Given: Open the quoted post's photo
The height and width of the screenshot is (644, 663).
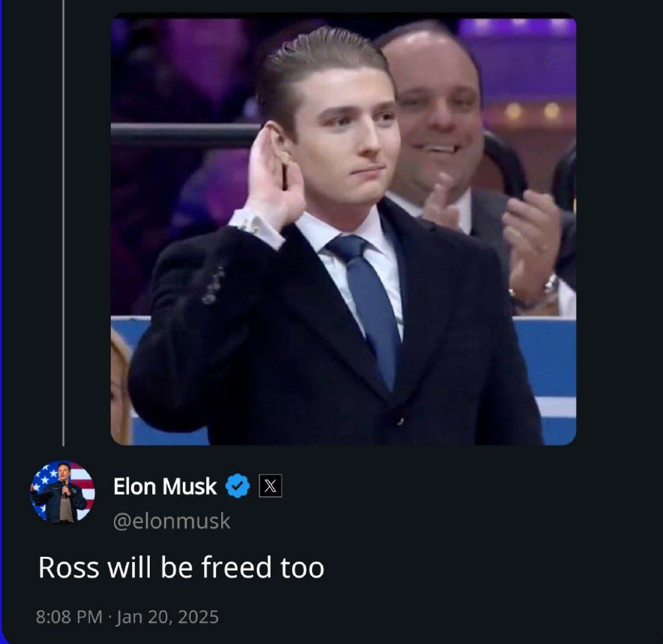Looking at the screenshot, I should (x=343, y=229).
